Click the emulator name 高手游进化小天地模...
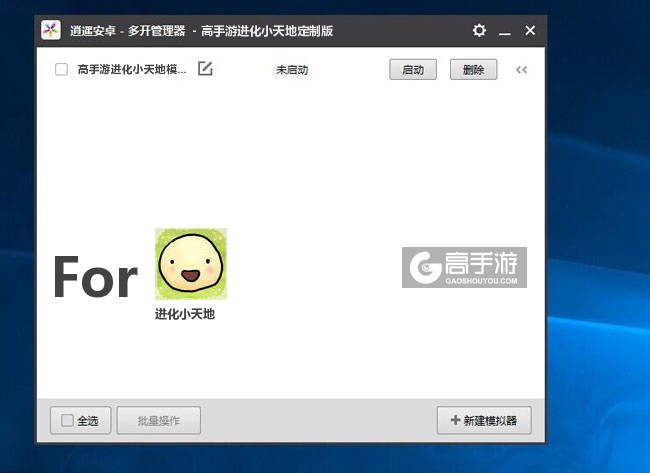The image size is (650, 473). click(x=132, y=69)
